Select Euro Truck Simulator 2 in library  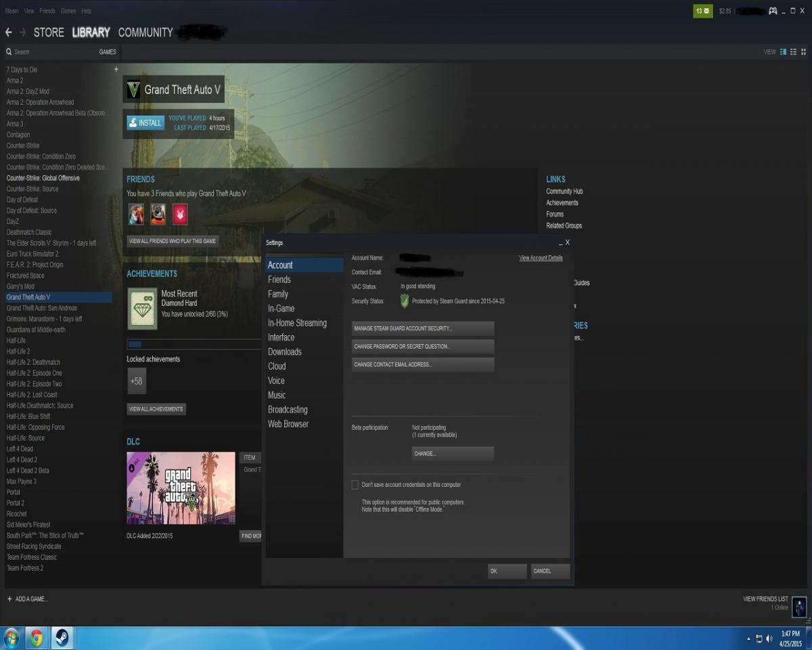point(32,254)
